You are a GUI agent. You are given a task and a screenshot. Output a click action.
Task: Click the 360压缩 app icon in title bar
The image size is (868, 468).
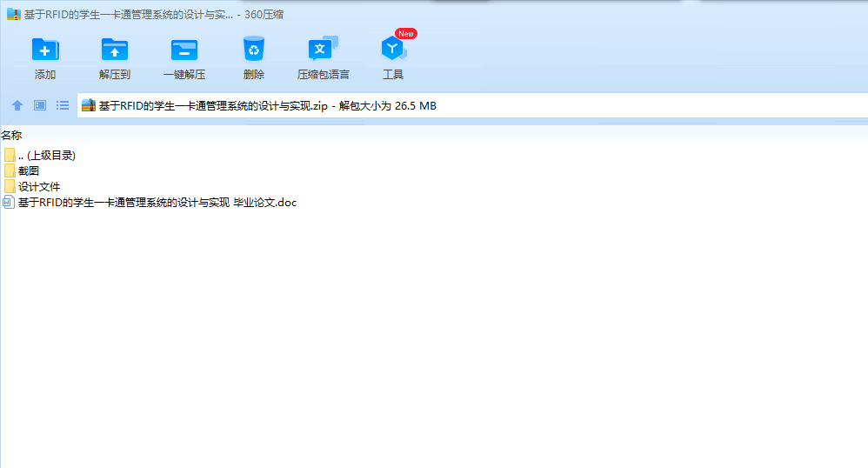14,15
